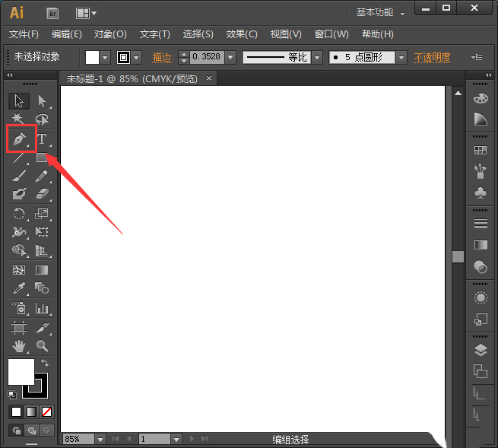This screenshot has width=498, height=448.
Task: Launch Adobe Bridge with Br button
Action: point(52,14)
